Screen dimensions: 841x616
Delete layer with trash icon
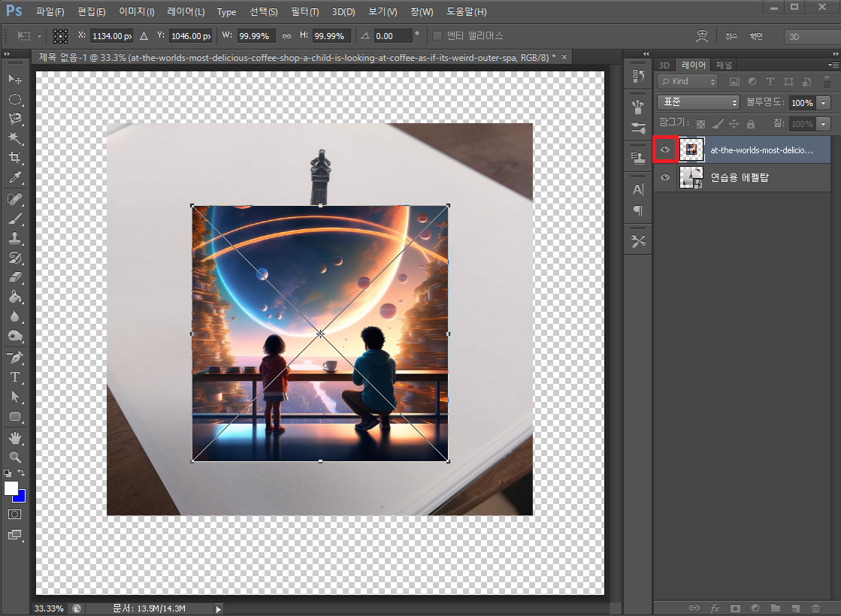click(x=815, y=608)
